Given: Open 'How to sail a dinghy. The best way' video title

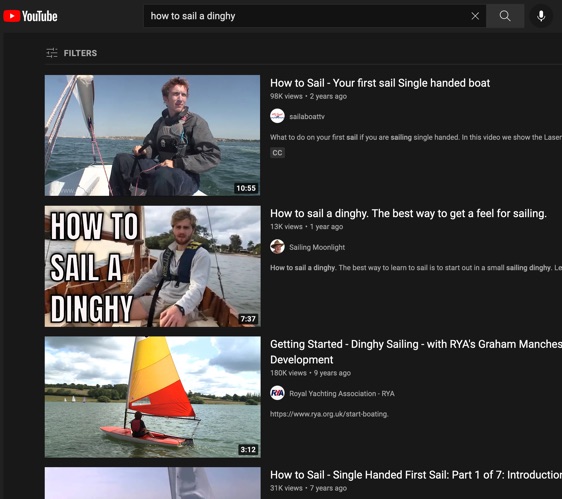Looking at the screenshot, I should pyautogui.click(x=408, y=214).
